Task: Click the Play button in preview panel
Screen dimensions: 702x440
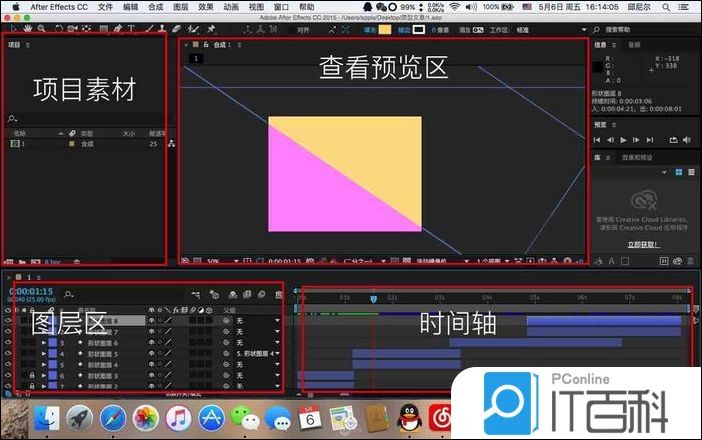Action: [624, 140]
